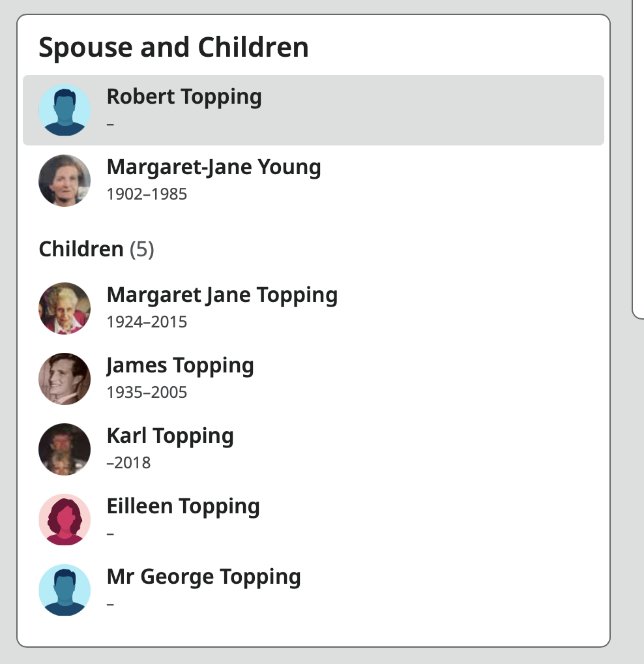Image resolution: width=644 pixels, height=664 pixels.
Task: Click the dates 1935–2005 under James Topping
Action: point(148,392)
